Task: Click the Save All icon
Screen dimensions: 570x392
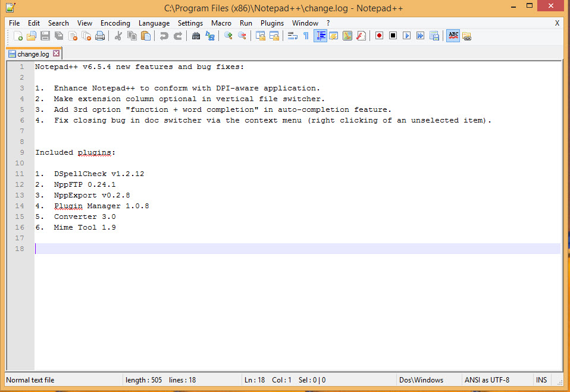Action: [59, 36]
